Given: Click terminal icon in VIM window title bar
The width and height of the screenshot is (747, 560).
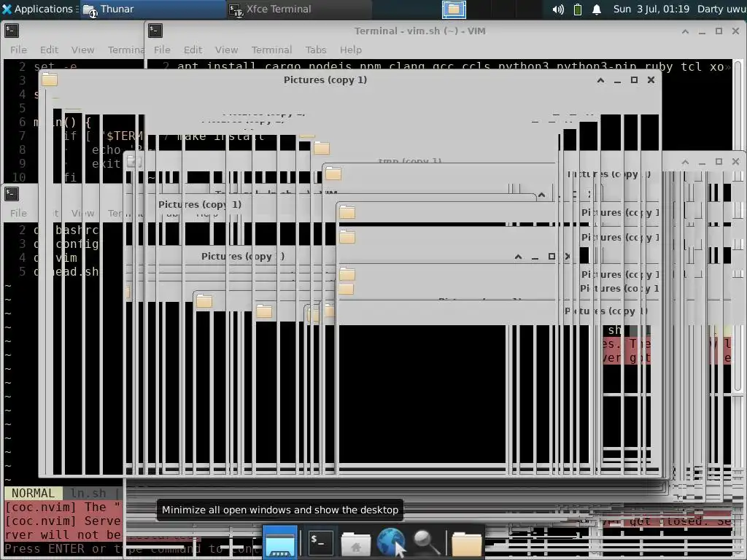Looking at the screenshot, I should click(x=155, y=31).
